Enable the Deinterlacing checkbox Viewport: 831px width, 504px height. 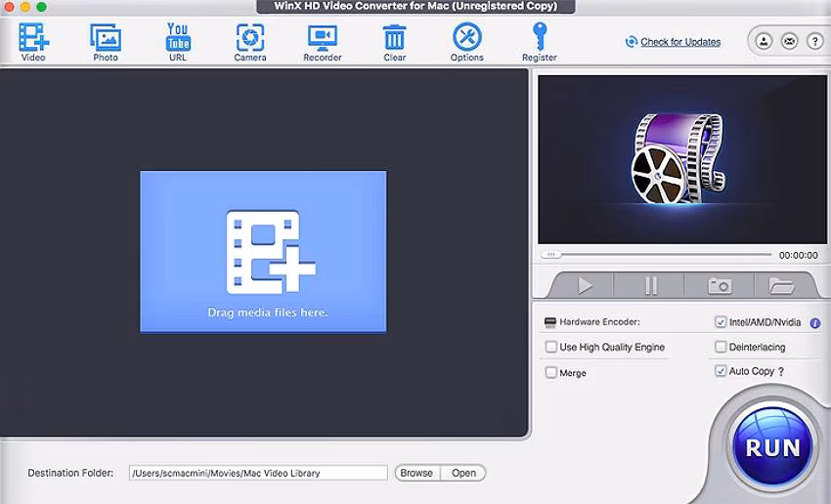click(x=721, y=347)
